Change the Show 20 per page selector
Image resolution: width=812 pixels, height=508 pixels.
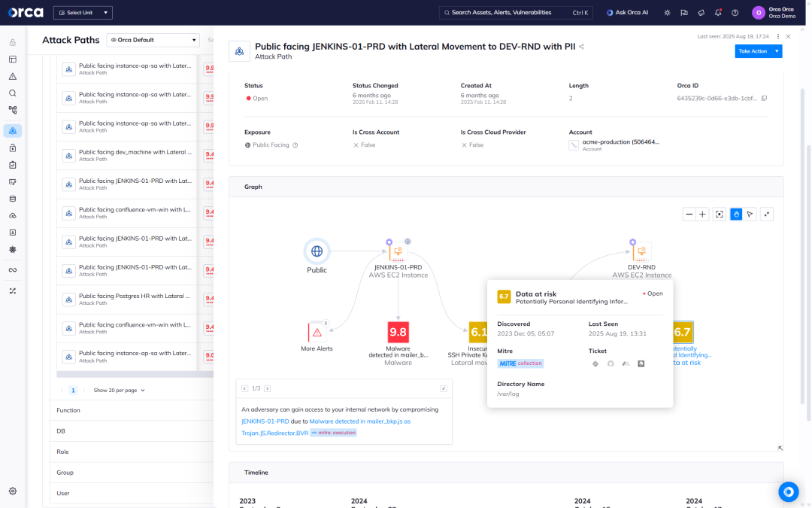point(119,391)
